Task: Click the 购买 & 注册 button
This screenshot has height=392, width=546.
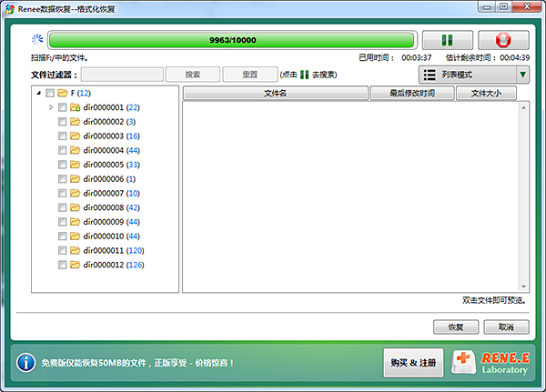Action: point(413,363)
